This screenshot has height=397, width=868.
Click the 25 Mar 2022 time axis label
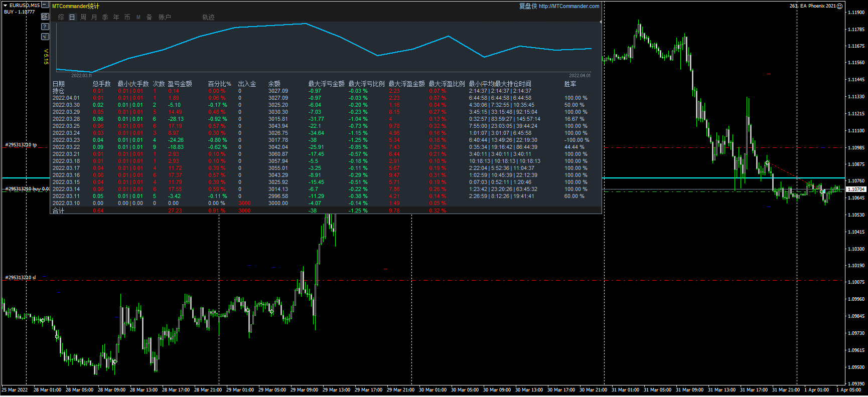coord(15,390)
